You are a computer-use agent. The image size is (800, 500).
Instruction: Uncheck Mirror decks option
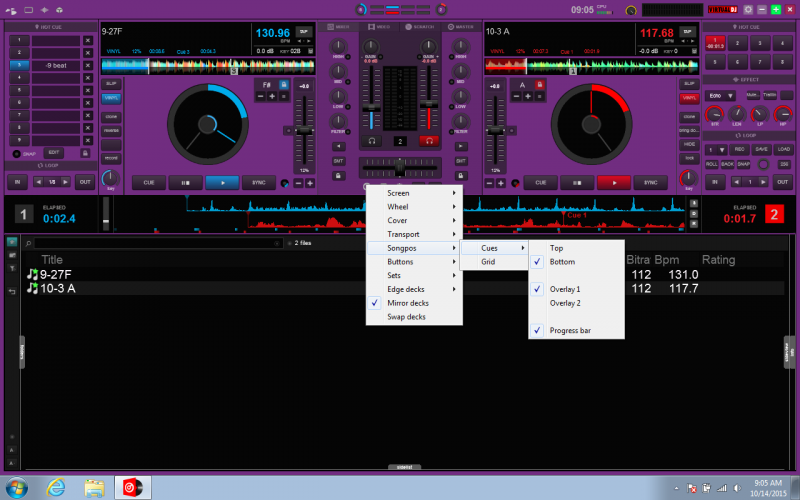414,303
